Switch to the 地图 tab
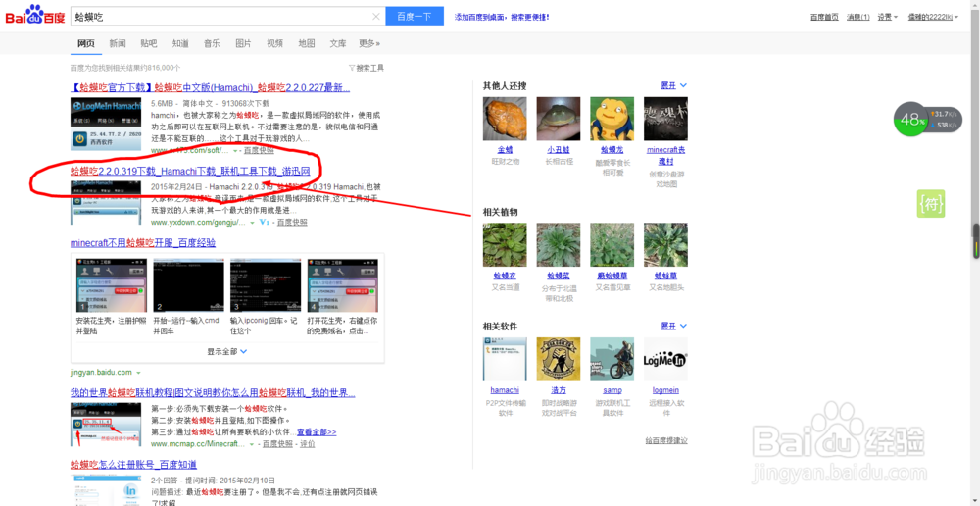980x506 pixels. click(x=306, y=44)
